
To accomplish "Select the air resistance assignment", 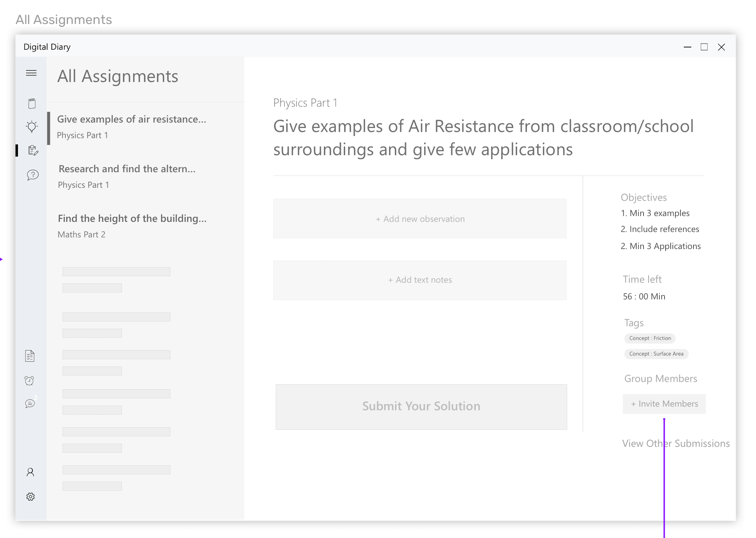I will [x=132, y=126].
